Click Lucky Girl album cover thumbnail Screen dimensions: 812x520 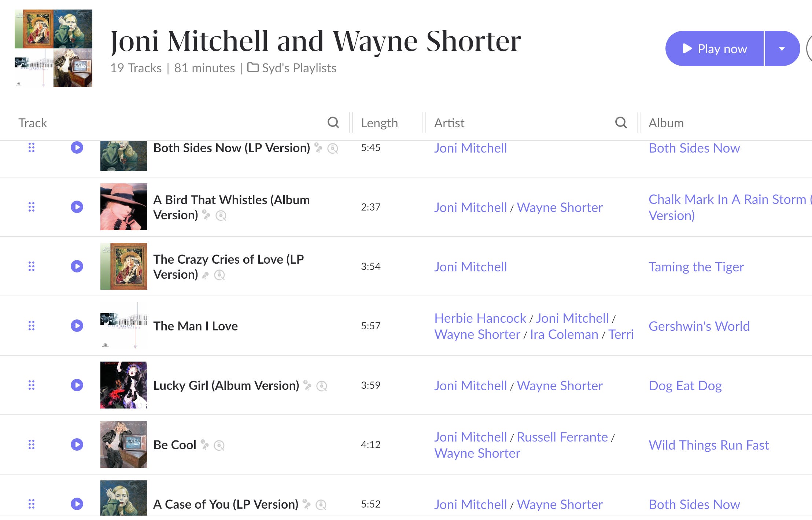coord(124,385)
